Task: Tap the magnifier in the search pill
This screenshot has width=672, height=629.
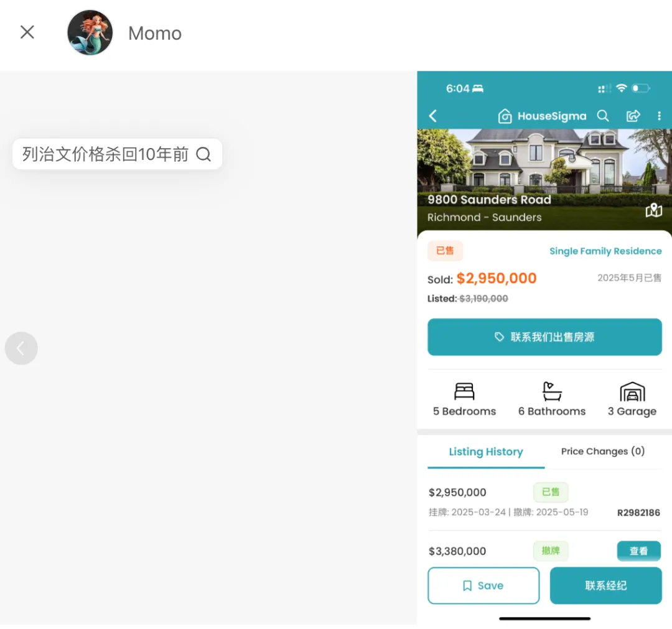Action: tap(204, 154)
